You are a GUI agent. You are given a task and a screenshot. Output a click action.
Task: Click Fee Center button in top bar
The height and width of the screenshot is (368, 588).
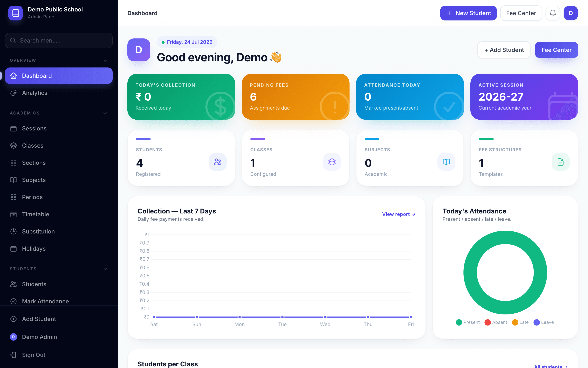[x=521, y=13]
